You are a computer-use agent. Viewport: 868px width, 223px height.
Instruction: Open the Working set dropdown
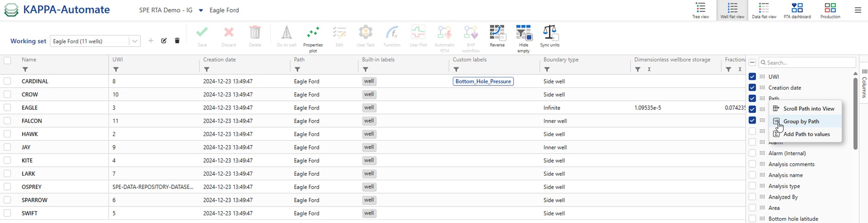tap(134, 41)
